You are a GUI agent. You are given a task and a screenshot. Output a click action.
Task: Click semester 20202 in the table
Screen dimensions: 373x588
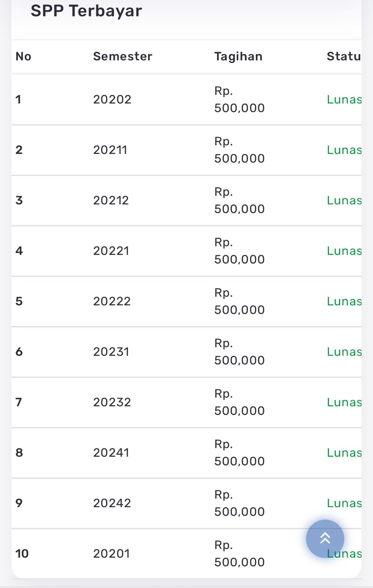pyautogui.click(x=112, y=99)
